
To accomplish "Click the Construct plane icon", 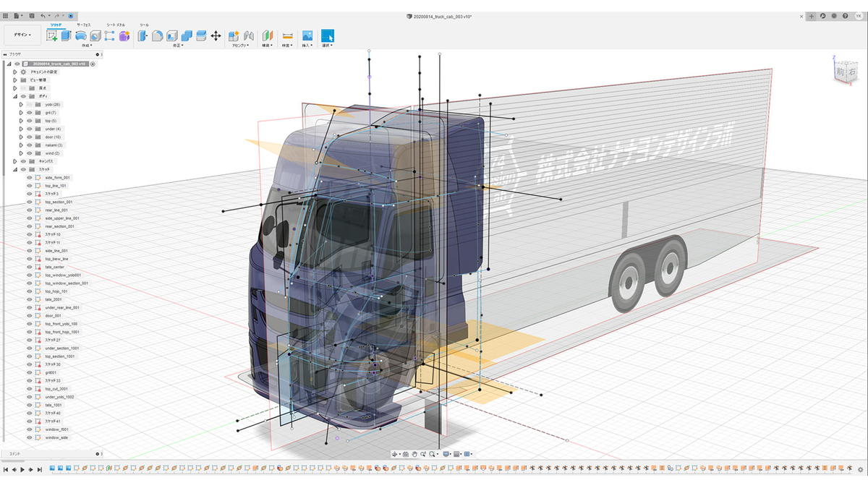I will [267, 35].
